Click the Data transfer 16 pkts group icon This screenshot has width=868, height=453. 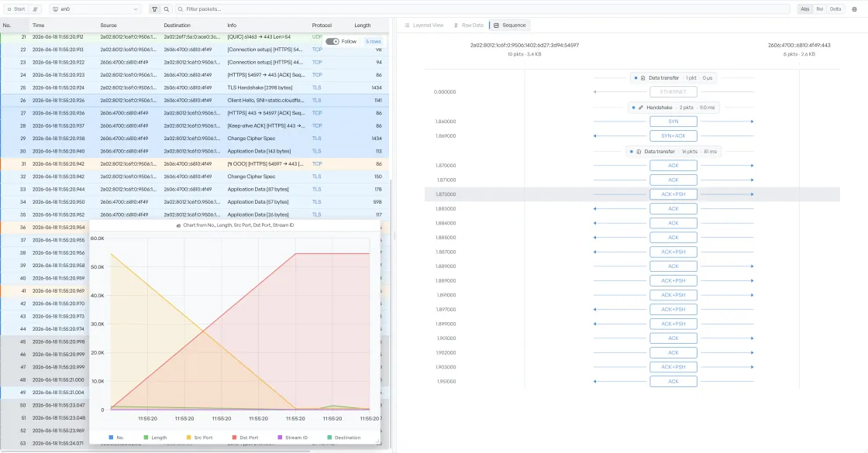tap(639, 152)
